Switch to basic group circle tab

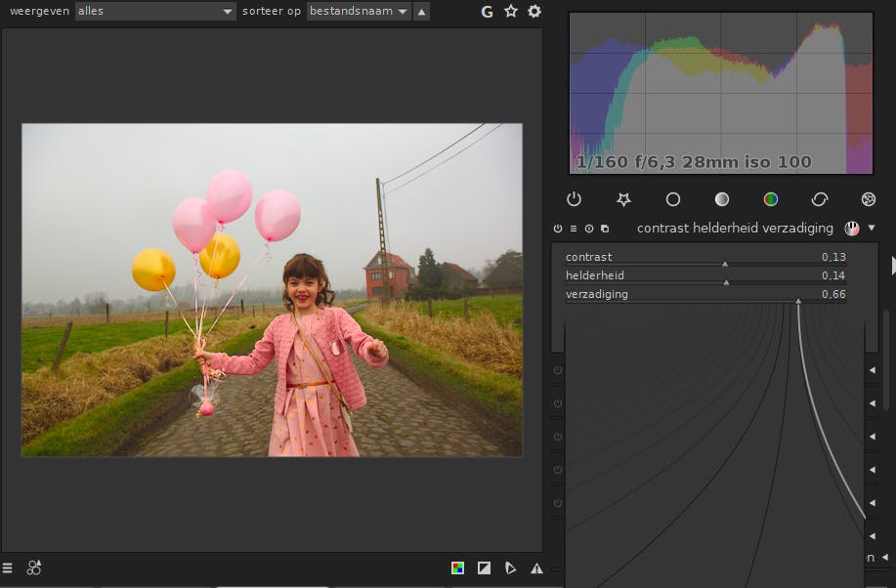[672, 199]
